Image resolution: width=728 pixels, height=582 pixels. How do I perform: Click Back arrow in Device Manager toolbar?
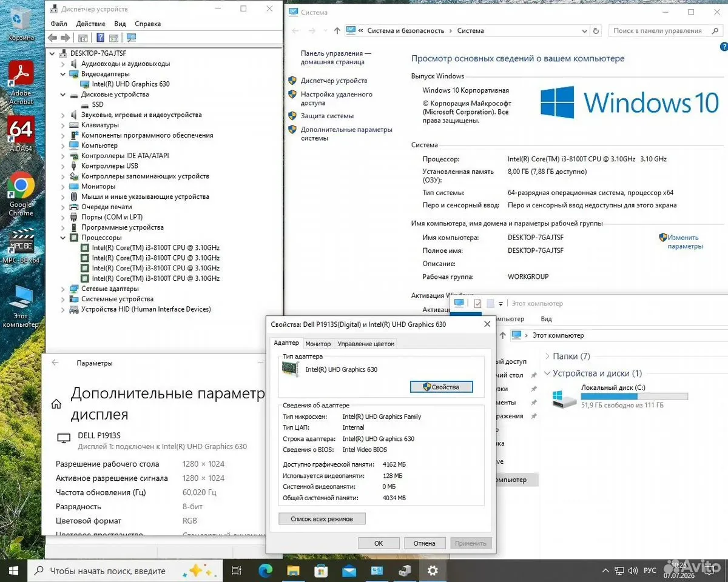pos(53,38)
